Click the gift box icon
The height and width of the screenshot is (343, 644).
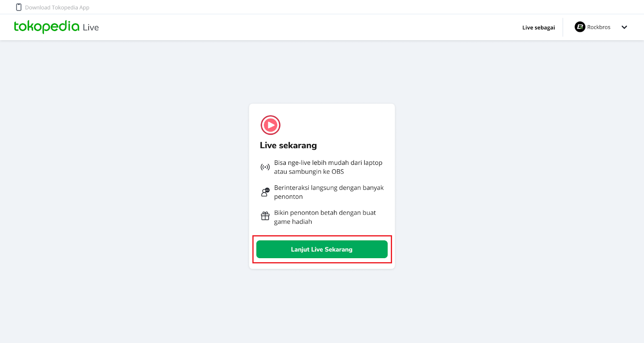(265, 216)
